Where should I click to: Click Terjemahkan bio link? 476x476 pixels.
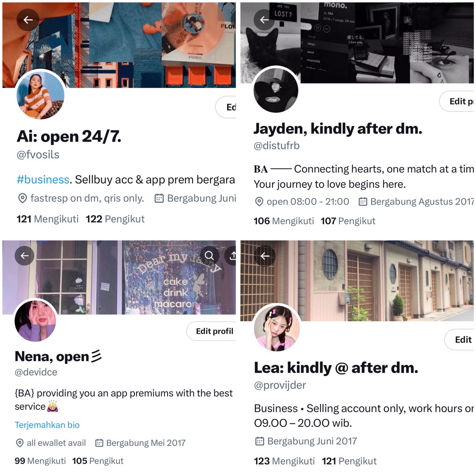[47, 425]
